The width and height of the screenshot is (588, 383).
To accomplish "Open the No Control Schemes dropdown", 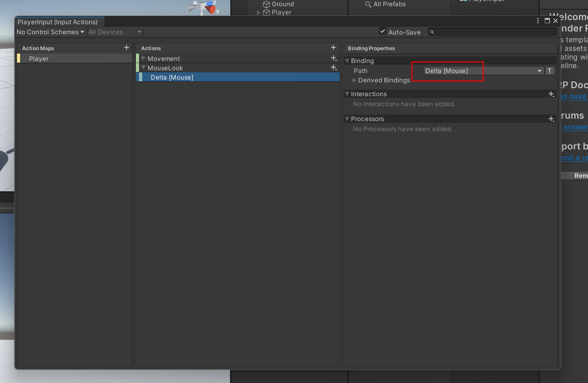I will (50, 32).
